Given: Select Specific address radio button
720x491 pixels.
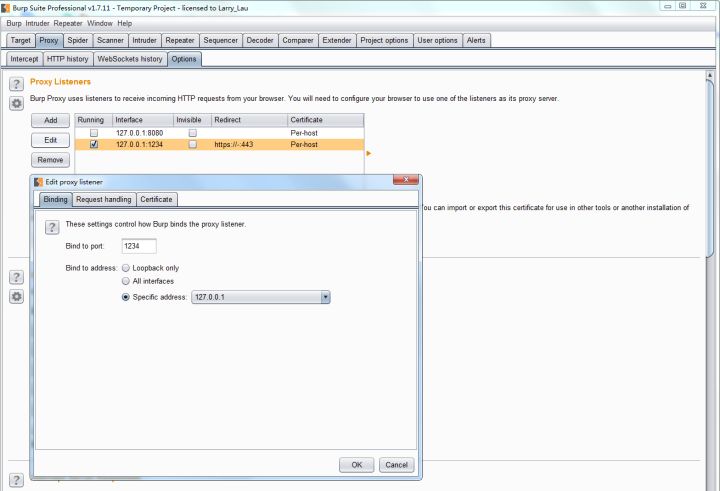Looking at the screenshot, I should pos(125,297).
